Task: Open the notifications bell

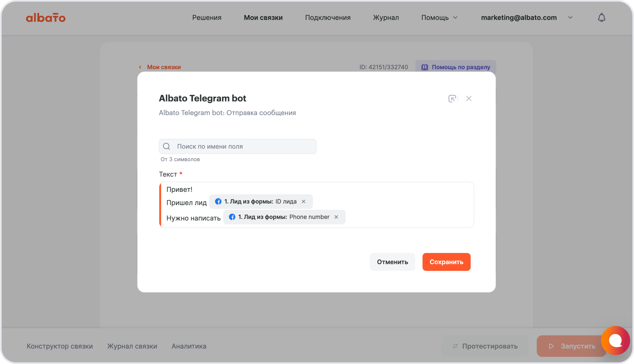Action: click(x=602, y=18)
